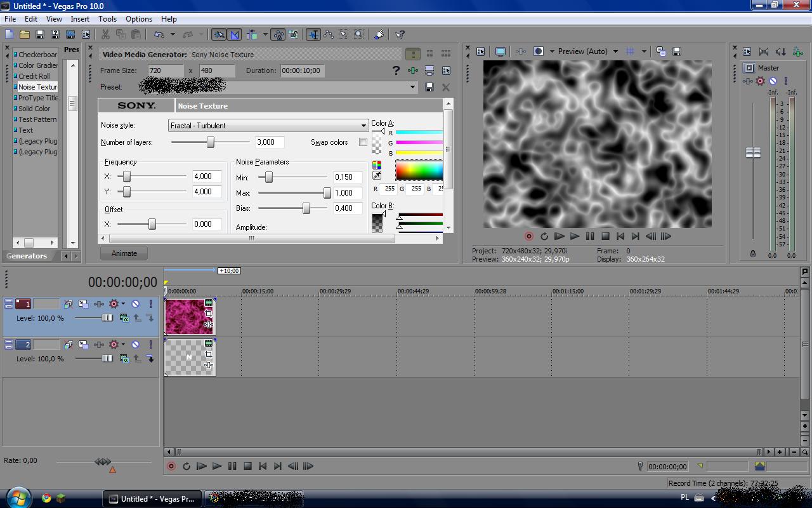Enable the Swap colors checkbox
This screenshot has width=812, height=508.
pos(363,142)
